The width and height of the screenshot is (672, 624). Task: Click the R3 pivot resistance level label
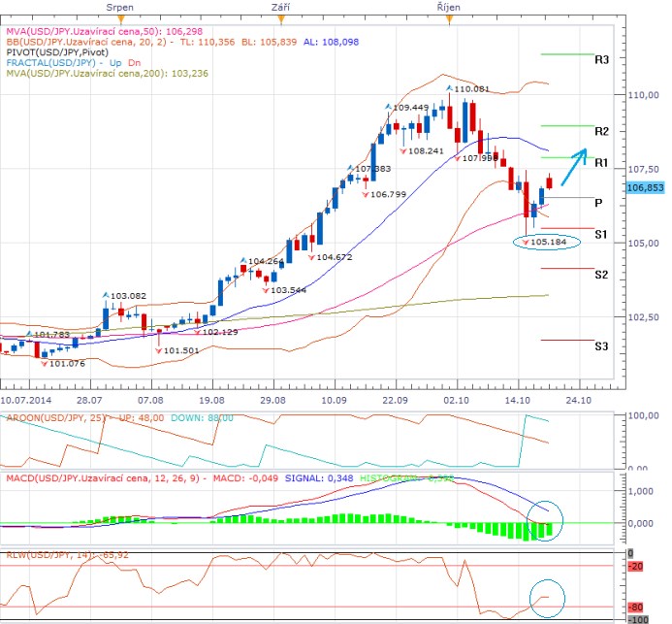(x=602, y=59)
